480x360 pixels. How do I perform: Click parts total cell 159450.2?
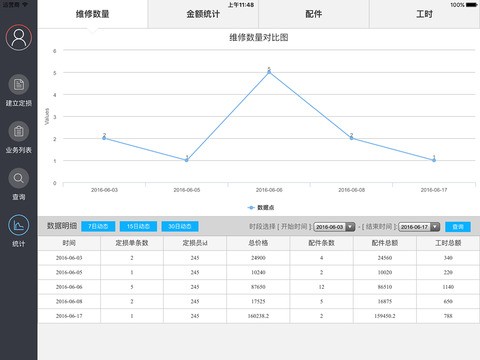click(x=385, y=316)
